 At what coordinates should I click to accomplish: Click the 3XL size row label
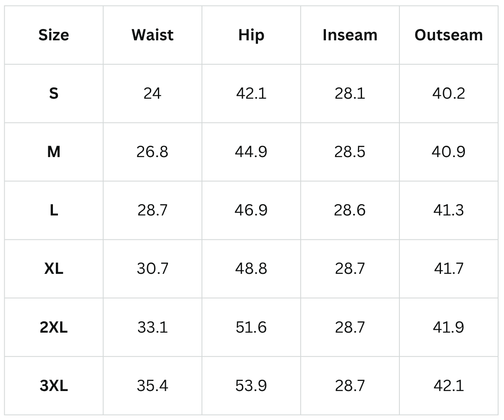point(54,386)
